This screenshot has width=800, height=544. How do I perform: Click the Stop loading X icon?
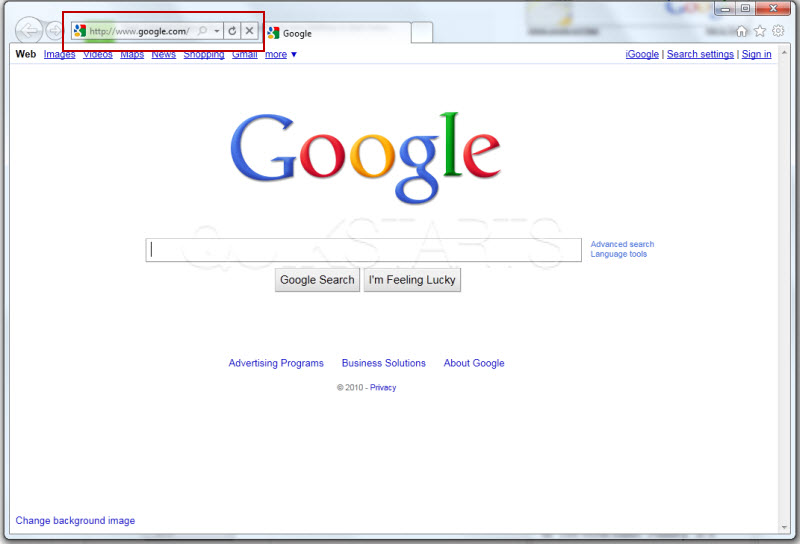[249, 31]
